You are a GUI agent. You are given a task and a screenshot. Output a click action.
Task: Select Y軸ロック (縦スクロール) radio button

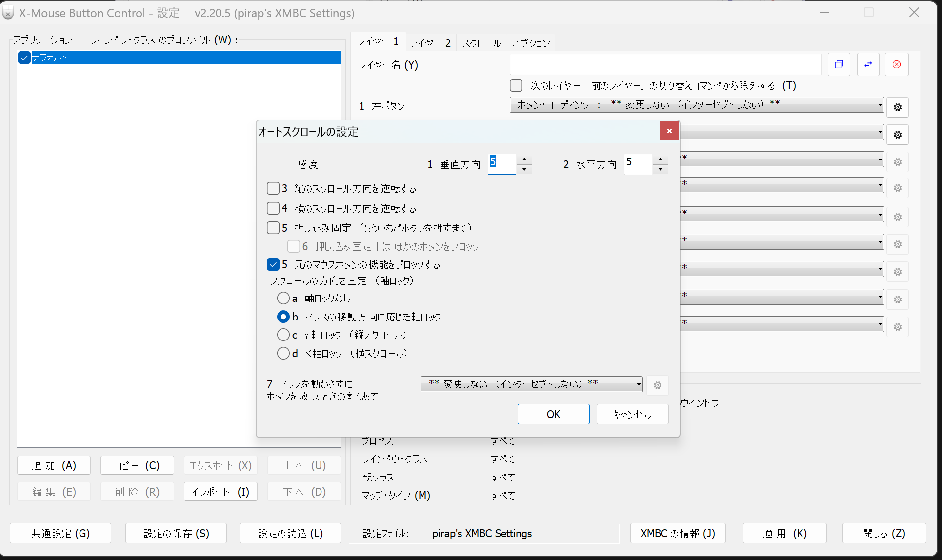coord(283,335)
